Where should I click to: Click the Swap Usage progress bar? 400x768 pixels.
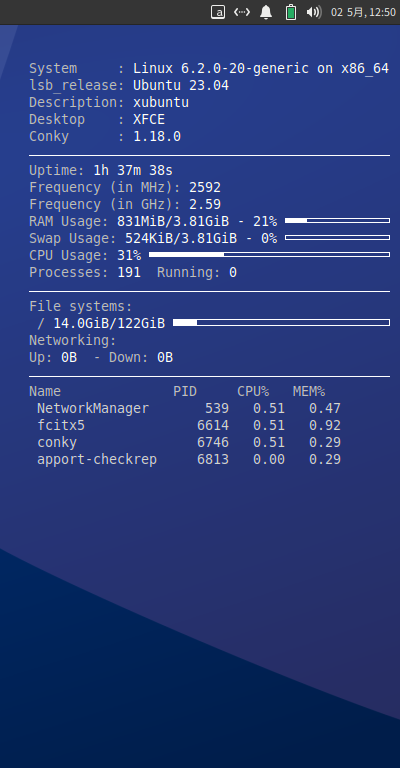coord(337,238)
